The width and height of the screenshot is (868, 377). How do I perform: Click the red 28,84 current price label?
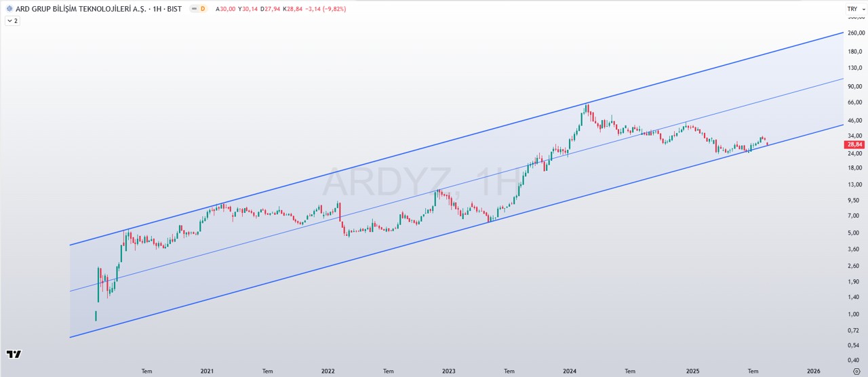click(x=854, y=145)
